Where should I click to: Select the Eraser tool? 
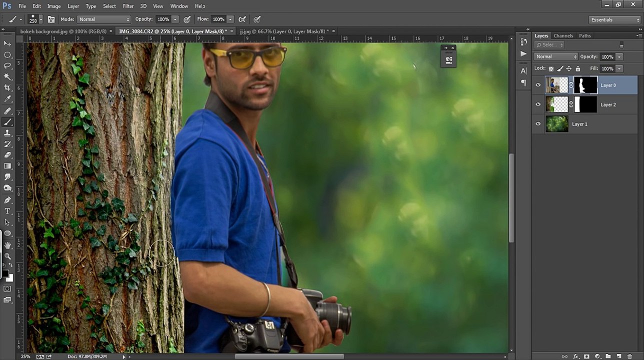click(8, 155)
